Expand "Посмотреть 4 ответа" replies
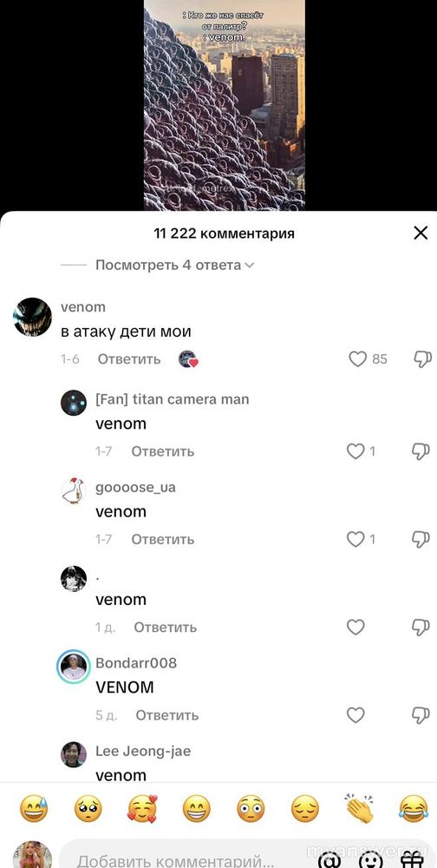The width and height of the screenshot is (437, 868). pyautogui.click(x=174, y=265)
